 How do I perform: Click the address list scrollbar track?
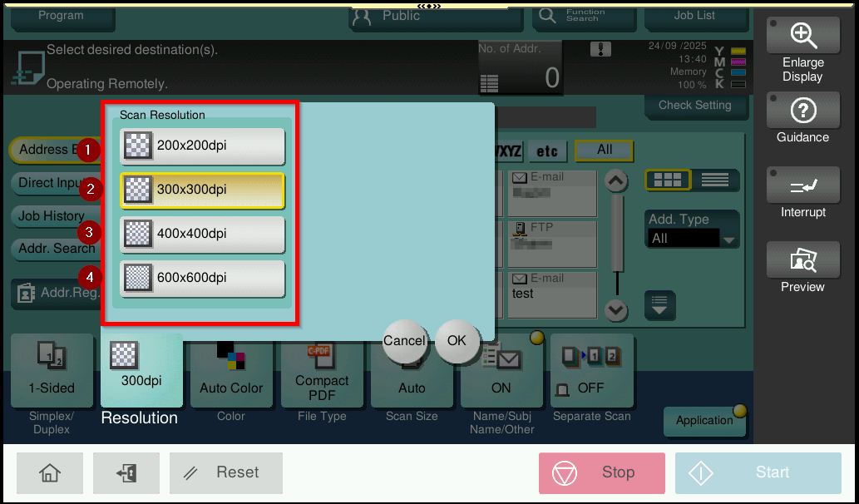pyautogui.click(x=616, y=241)
